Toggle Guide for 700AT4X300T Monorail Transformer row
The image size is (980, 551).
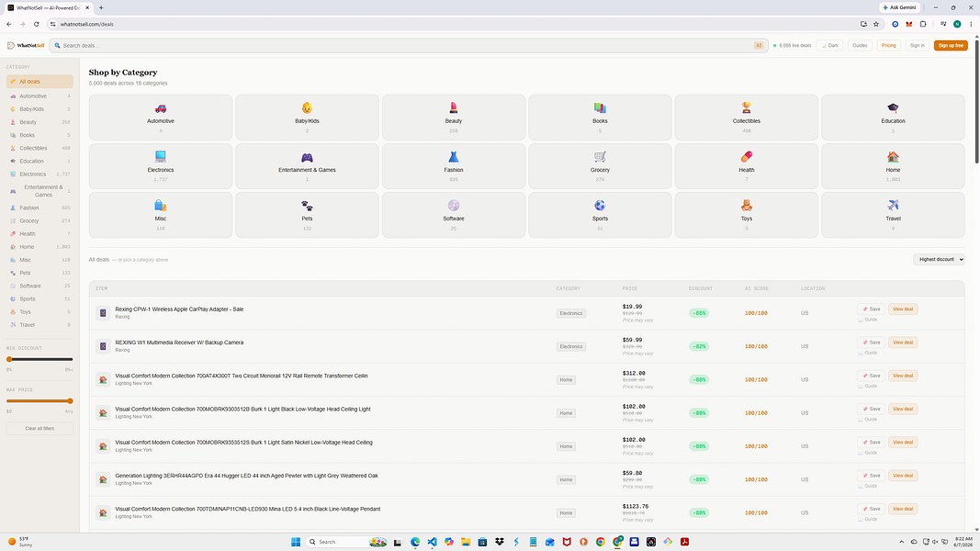click(867, 386)
